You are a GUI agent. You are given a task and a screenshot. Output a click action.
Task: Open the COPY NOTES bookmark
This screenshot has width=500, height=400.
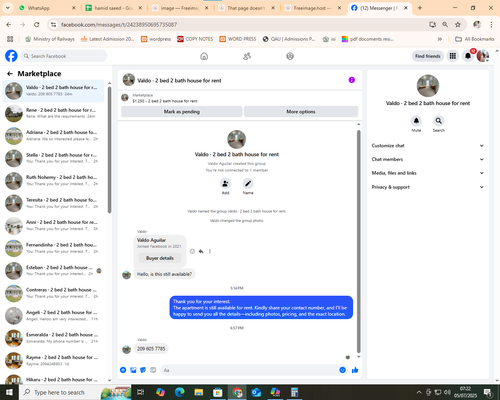click(x=195, y=39)
